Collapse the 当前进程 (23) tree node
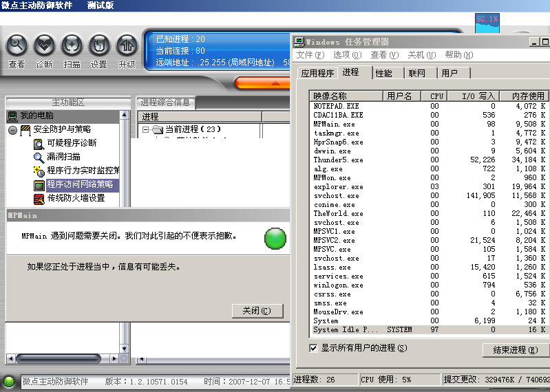 (x=145, y=129)
